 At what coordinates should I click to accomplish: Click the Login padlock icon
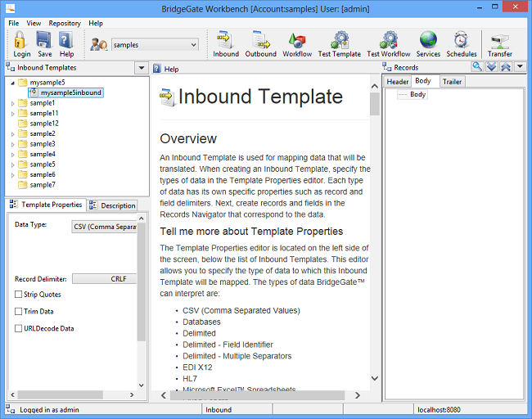point(20,40)
